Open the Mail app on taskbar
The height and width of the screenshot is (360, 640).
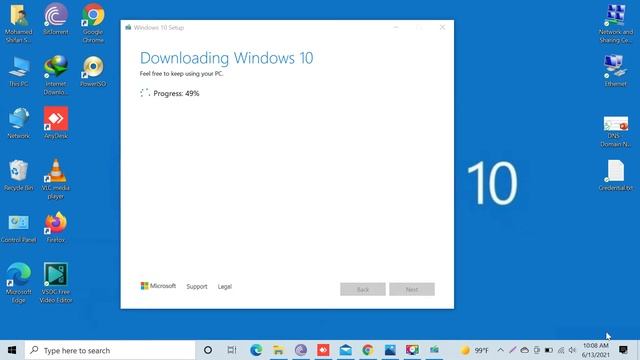pos(345,350)
